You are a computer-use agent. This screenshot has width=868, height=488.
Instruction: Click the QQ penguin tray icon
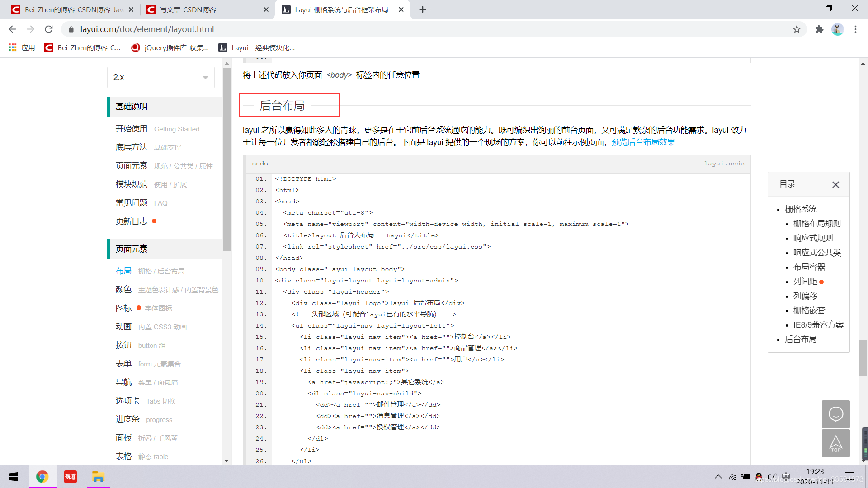759,477
